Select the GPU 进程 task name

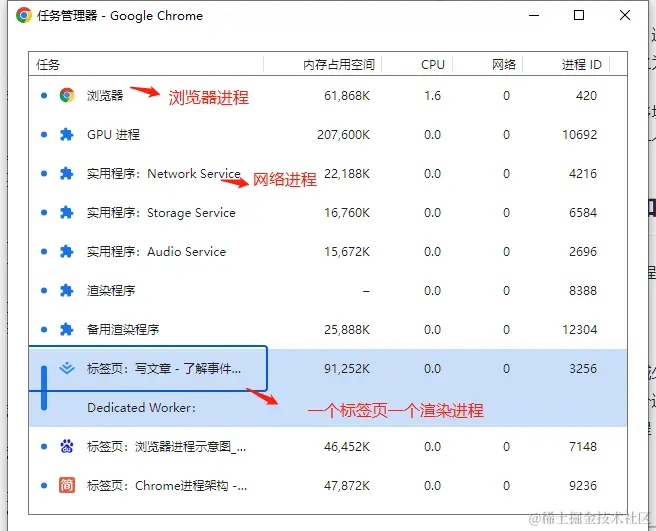coord(113,135)
